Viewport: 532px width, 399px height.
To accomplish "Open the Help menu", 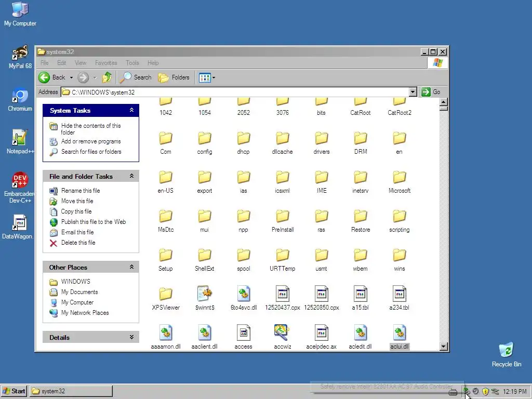I will coord(153,63).
